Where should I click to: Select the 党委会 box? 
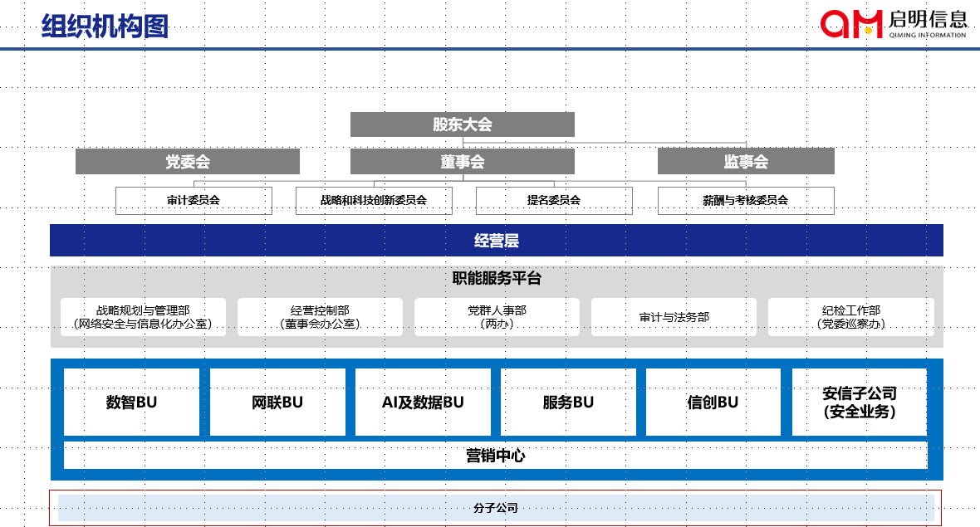tap(187, 162)
